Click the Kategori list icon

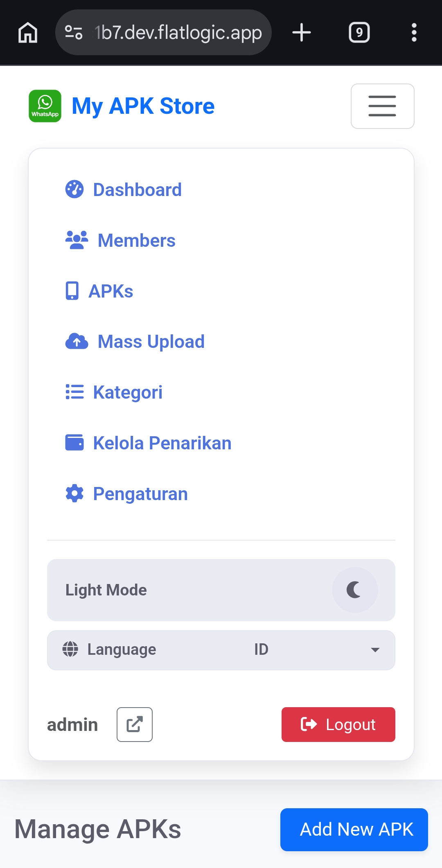click(x=74, y=392)
